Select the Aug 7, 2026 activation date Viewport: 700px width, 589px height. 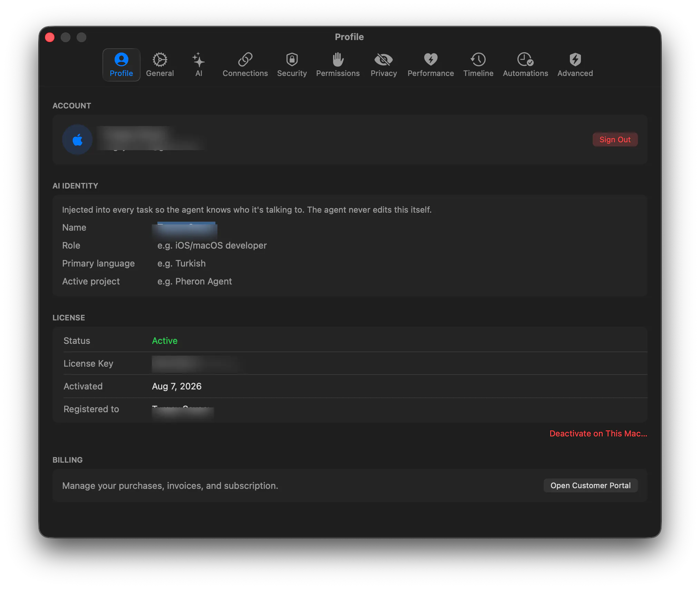click(x=177, y=386)
